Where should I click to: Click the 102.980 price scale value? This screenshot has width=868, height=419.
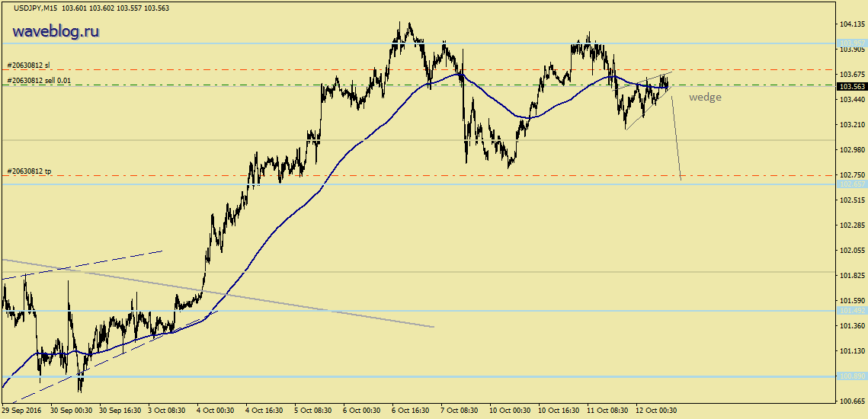point(852,150)
